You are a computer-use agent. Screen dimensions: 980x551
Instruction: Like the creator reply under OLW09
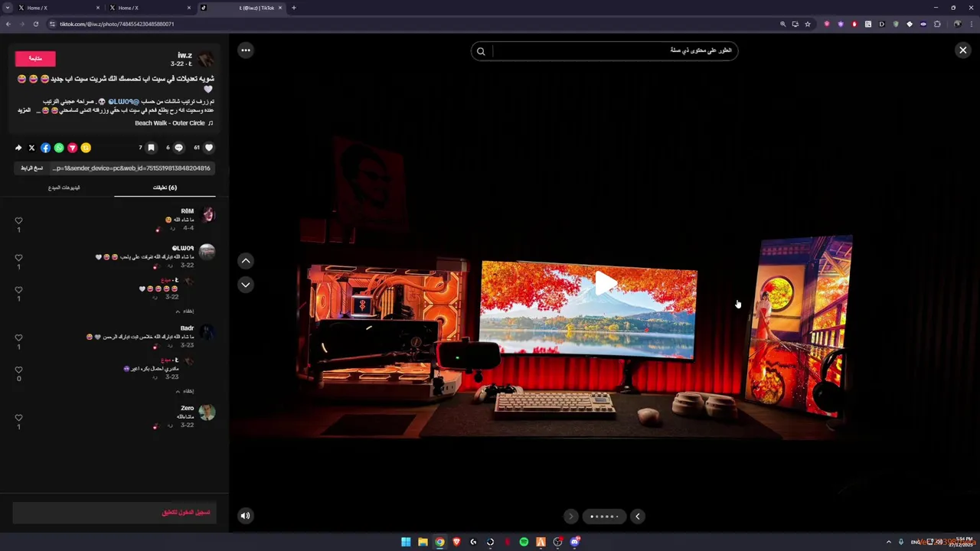18,290
